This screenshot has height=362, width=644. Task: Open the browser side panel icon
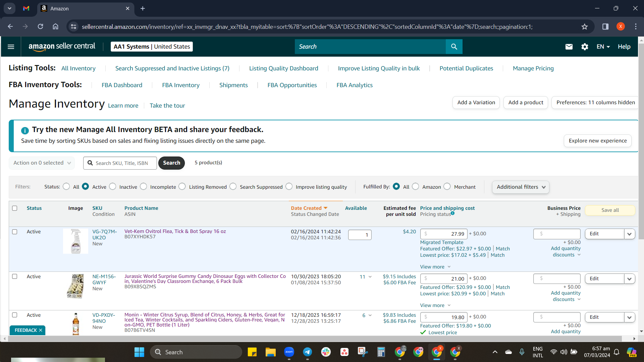[605, 26]
